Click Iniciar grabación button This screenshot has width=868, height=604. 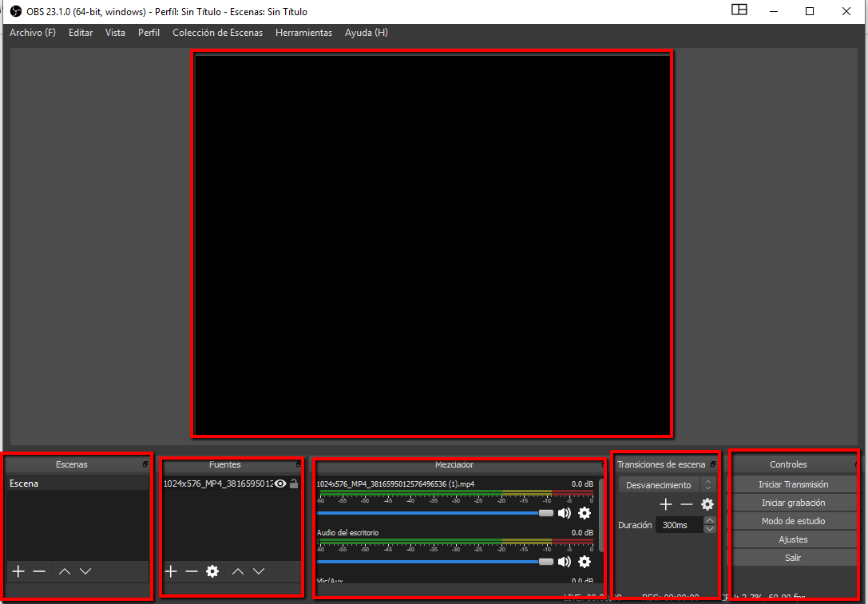[x=793, y=503]
